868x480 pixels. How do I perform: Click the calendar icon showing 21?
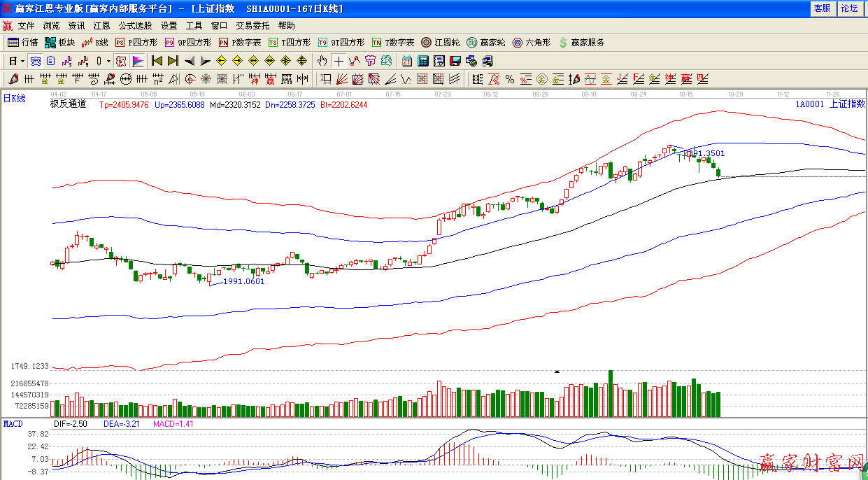(x=406, y=61)
